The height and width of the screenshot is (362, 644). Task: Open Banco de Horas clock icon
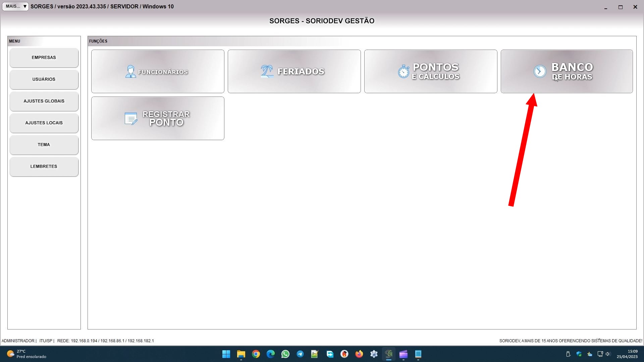(540, 71)
